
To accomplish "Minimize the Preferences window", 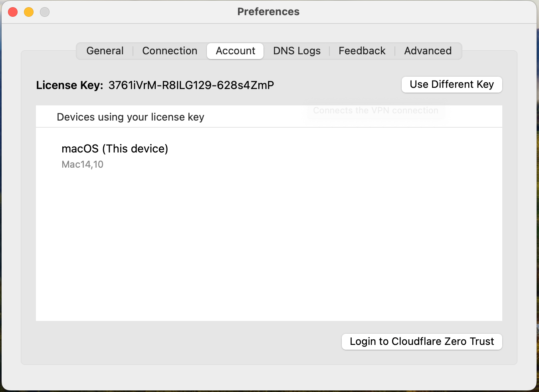I will point(28,12).
